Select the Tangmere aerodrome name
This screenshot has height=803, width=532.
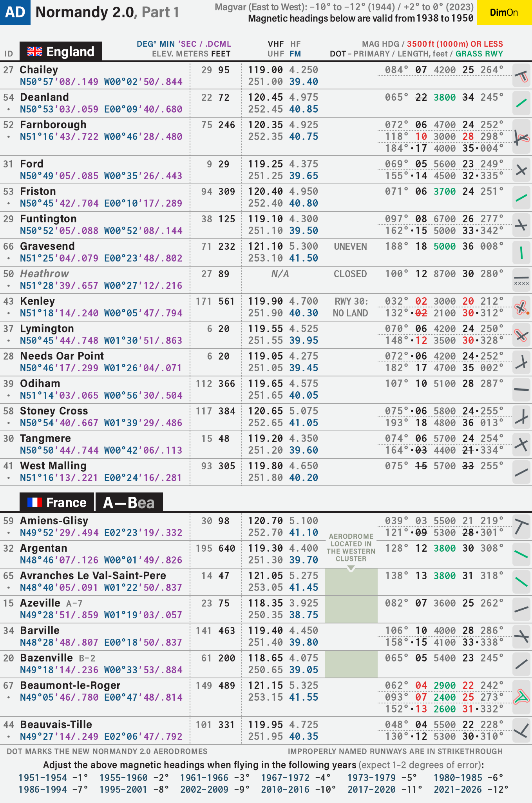[x=45, y=438]
